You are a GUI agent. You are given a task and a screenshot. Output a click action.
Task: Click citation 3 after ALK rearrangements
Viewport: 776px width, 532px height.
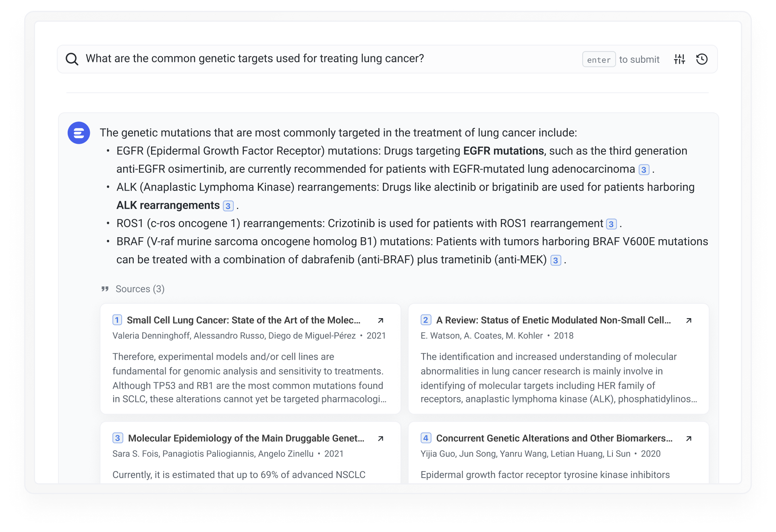click(228, 206)
